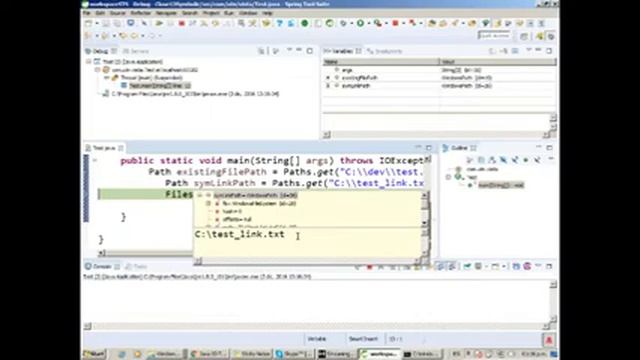Screen dimensions: 640x360
Task: Click the green Run button in the toolbar
Action: [360, 23]
